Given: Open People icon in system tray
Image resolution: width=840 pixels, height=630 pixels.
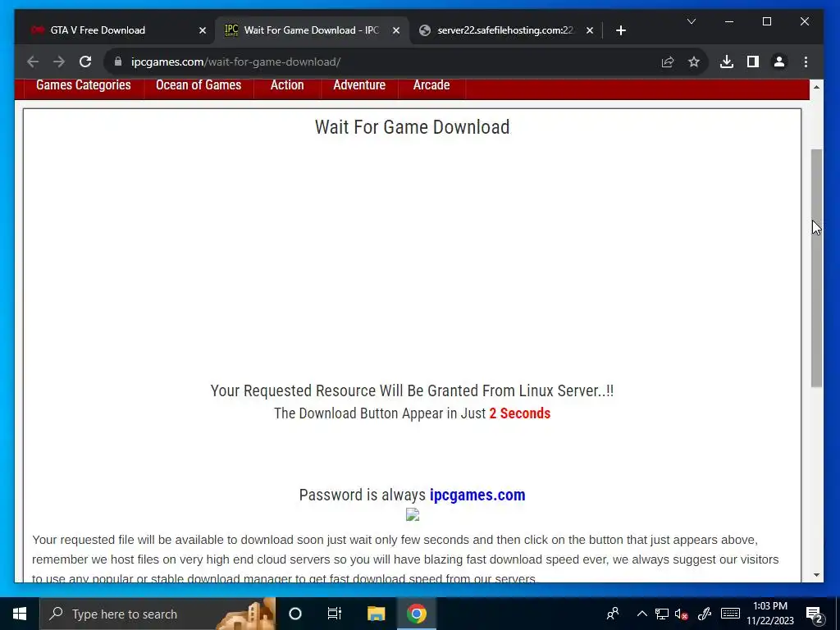Looking at the screenshot, I should 613,614.
